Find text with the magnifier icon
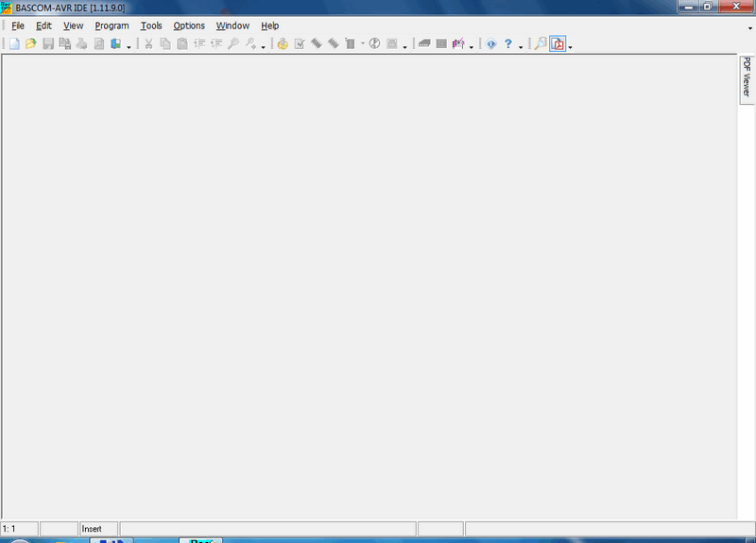Image resolution: width=756 pixels, height=543 pixels. click(233, 43)
